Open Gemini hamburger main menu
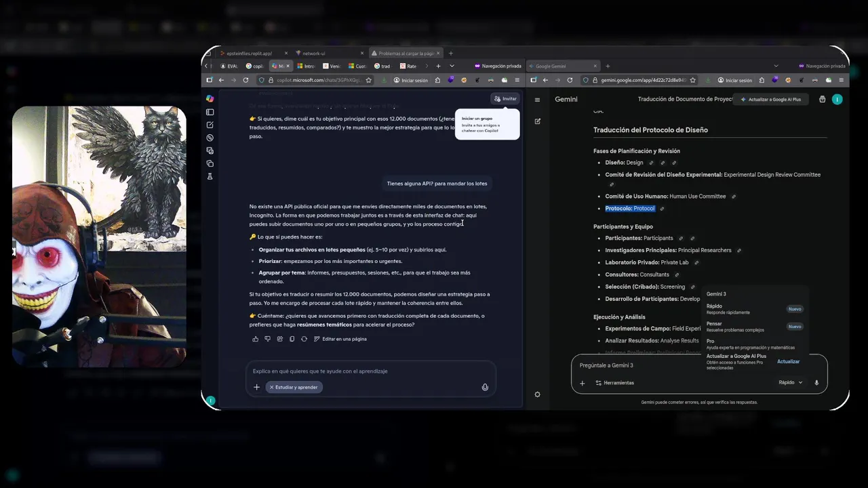Screen dimensions: 868x488 [537, 100]
